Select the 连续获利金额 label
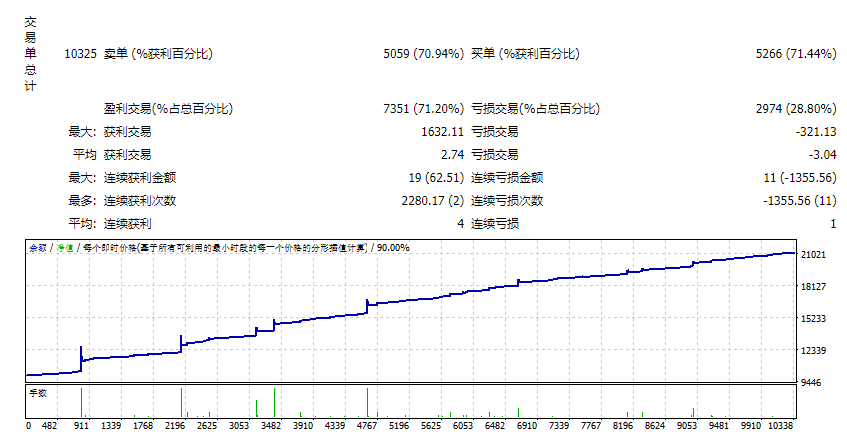 (140, 178)
